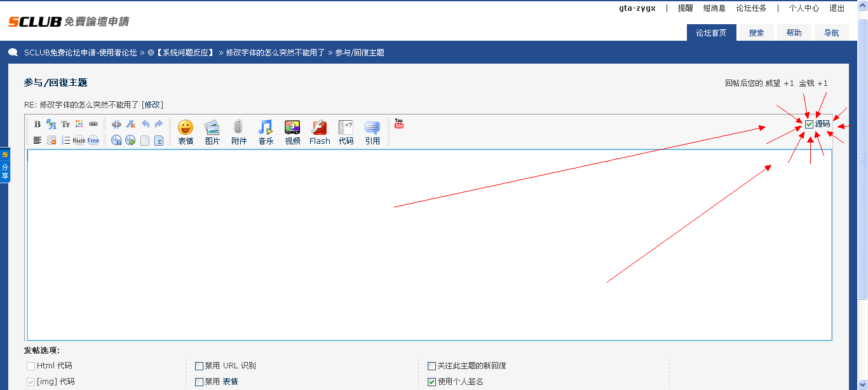Insert video via 视频
Image resolution: width=868 pixels, height=390 pixels.
click(x=292, y=132)
